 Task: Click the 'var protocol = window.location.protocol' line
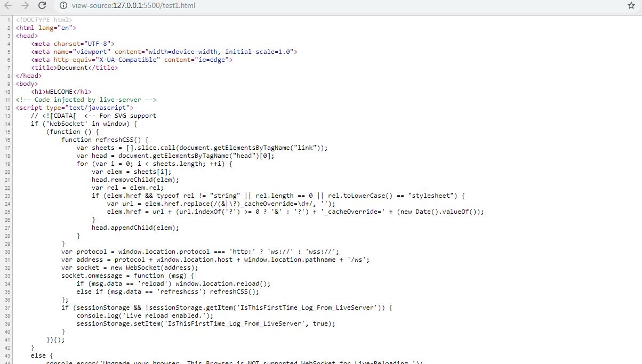tap(200, 252)
